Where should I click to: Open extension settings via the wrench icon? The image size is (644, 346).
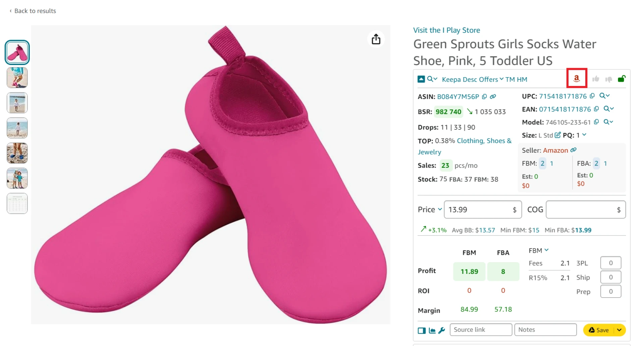(441, 330)
